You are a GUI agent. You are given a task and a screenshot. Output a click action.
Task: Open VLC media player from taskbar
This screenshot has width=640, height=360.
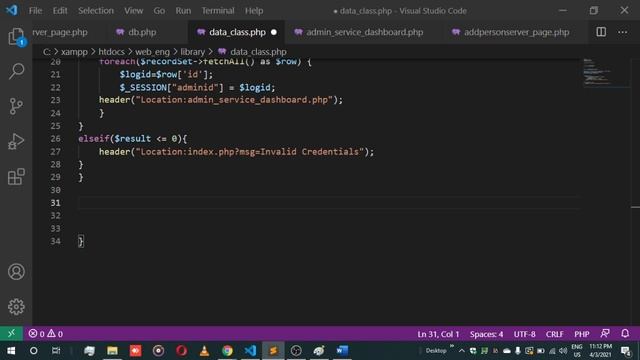pyautogui.click(x=204, y=350)
